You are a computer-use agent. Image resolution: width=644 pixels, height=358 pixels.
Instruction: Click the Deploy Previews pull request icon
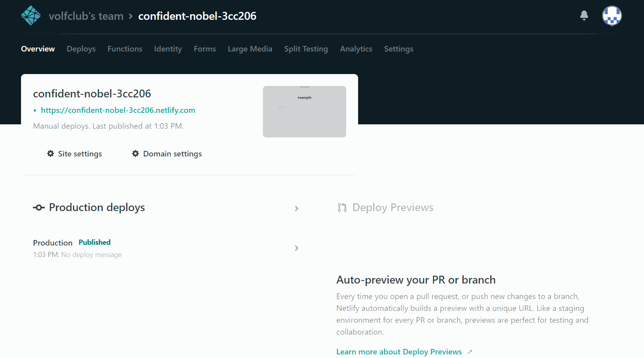[x=342, y=208]
